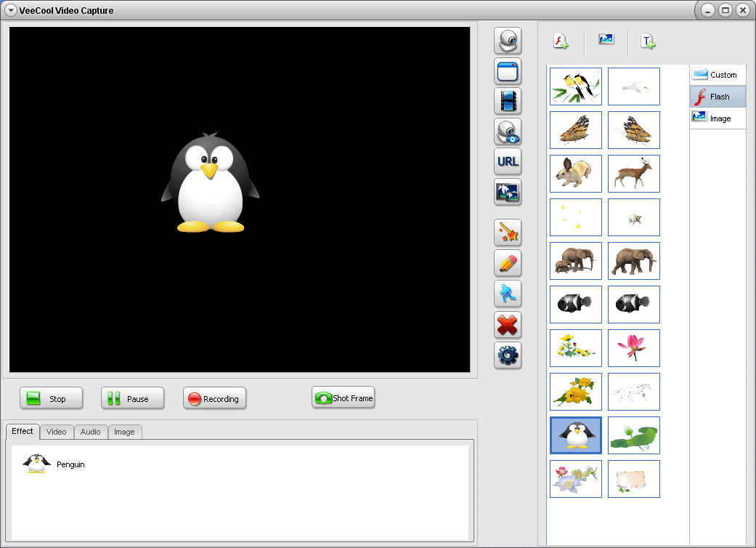The height and width of the screenshot is (548, 756).
Task: Choose the pink lotus flower thumbnail
Action: pyautogui.click(x=633, y=348)
